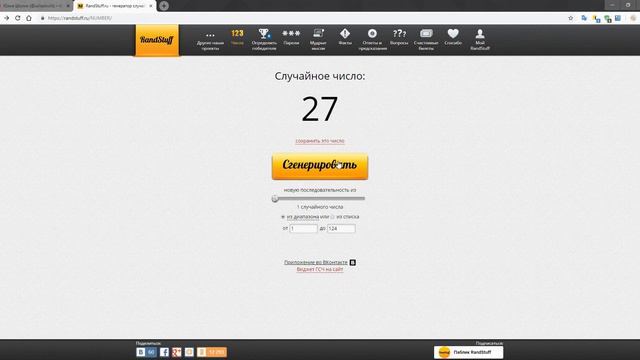Viewport: 640px width, 360px height.
Task: Click the VK share count 60
Action: 151,352
